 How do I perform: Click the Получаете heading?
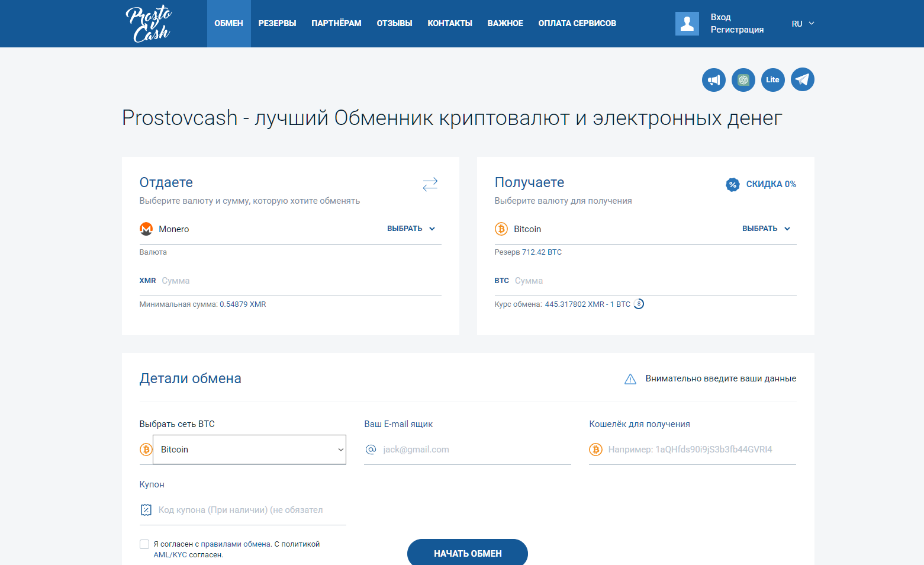click(530, 182)
